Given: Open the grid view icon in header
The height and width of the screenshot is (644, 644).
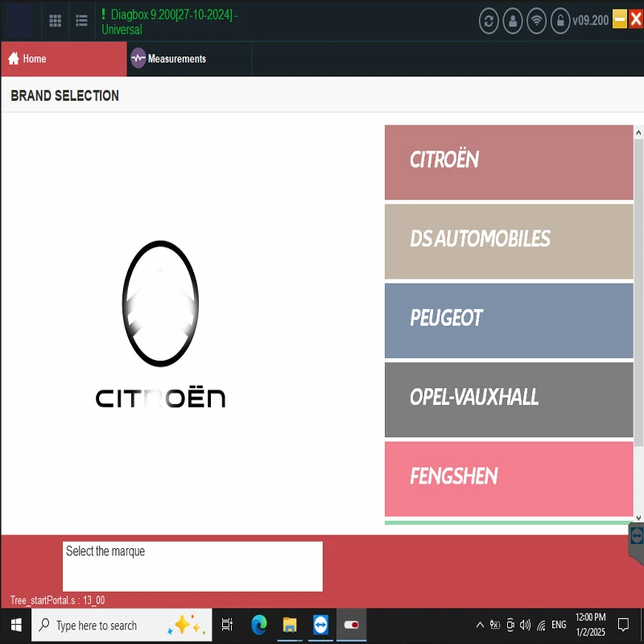Looking at the screenshot, I should point(55,21).
